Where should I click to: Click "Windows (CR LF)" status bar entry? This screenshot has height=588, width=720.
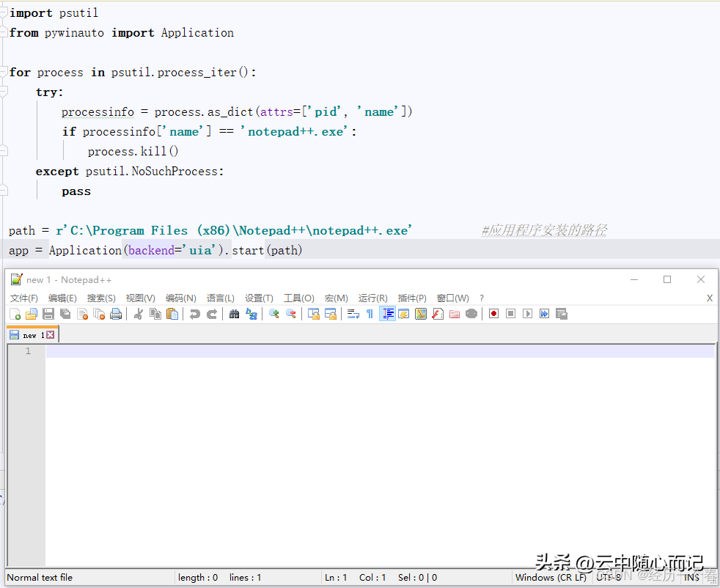click(551, 578)
